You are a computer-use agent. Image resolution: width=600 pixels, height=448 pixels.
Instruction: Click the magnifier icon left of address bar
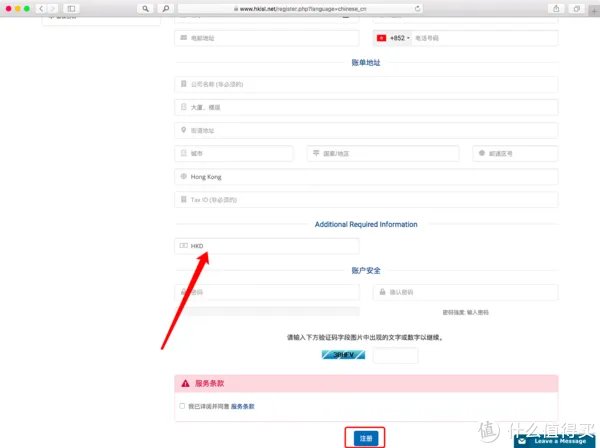145,8
